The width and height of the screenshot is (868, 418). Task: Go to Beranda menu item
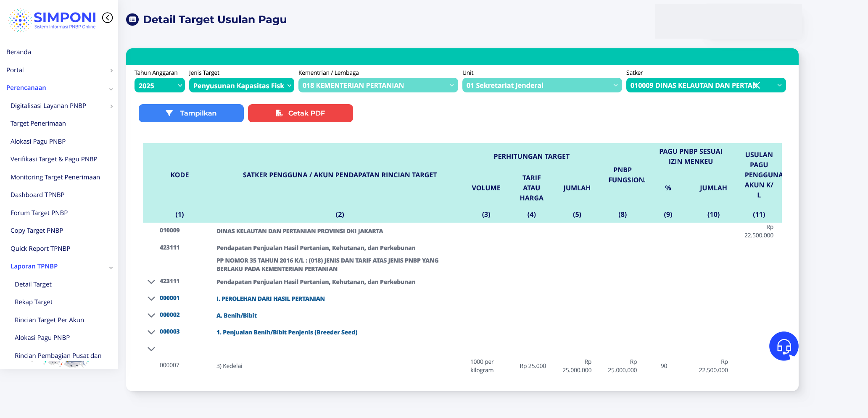pos(19,52)
